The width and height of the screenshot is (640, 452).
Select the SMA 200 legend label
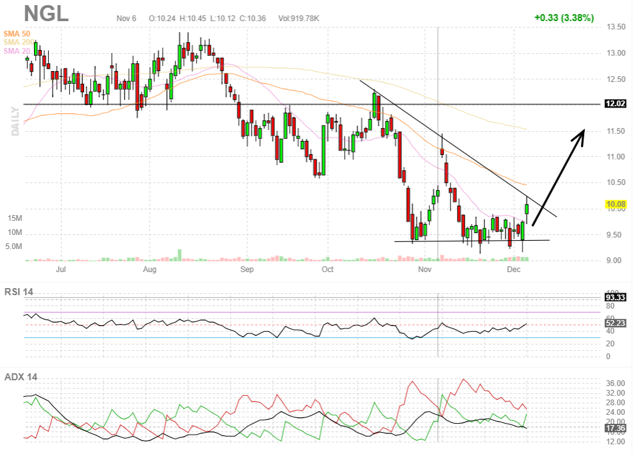point(19,42)
